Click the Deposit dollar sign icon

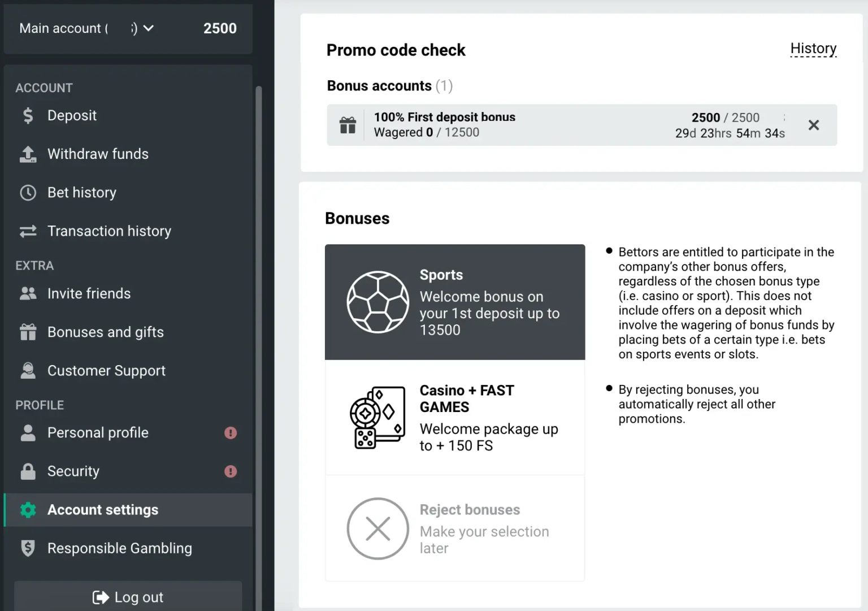click(28, 116)
